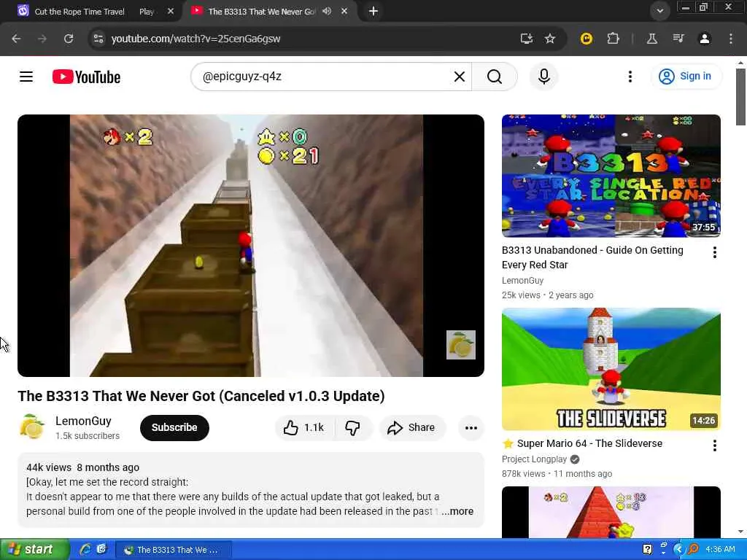Open more actions ellipsis beside Share
Viewport: 747px width, 560px height.
coord(471,427)
